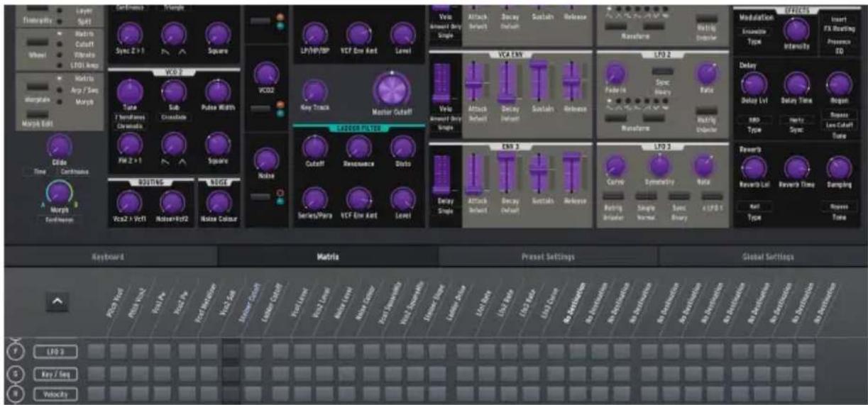This screenshot has width=868, height=405.
Task: Click the VCO 2 Pulse Width knob
Action: pos(217,91)
